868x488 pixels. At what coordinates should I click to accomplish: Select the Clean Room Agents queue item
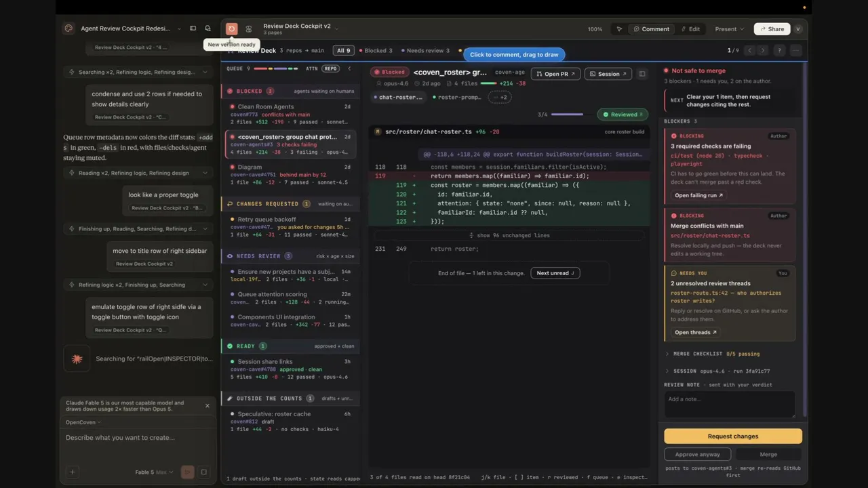[x=290, y=114]
